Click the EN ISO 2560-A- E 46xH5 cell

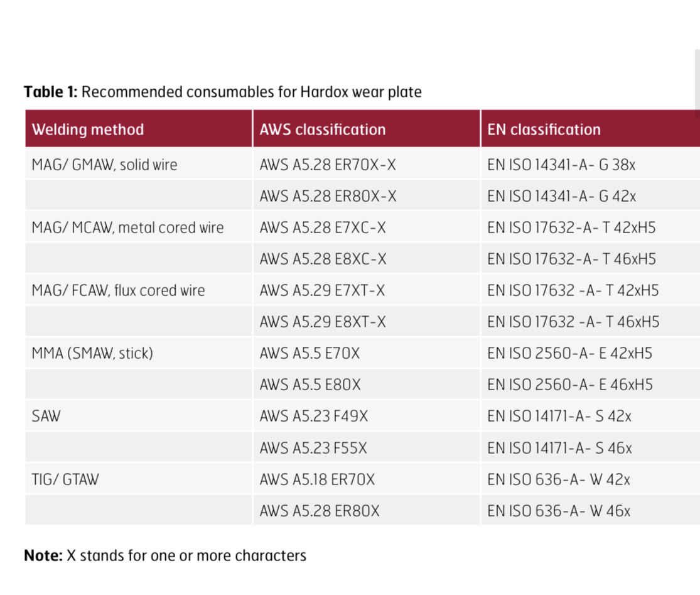[x=569, y=385]
